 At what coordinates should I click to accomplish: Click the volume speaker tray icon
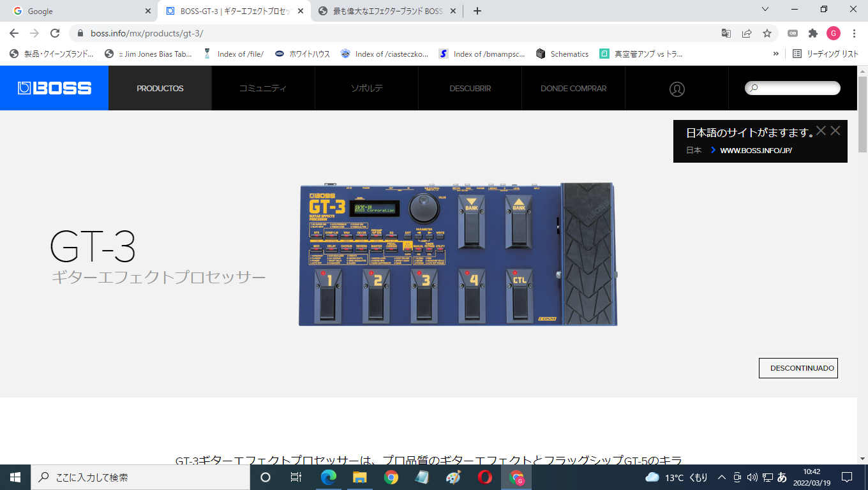[752, 477]
